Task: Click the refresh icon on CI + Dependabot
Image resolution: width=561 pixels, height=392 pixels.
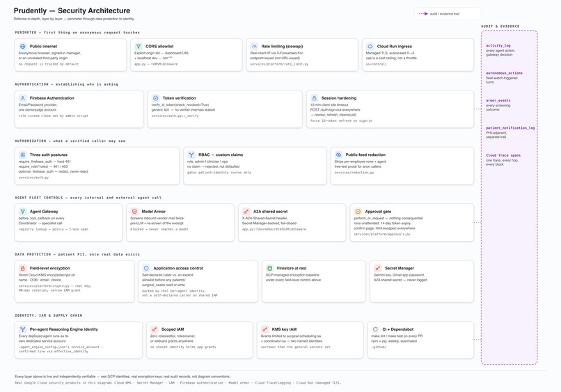Action: coord(375,329)
